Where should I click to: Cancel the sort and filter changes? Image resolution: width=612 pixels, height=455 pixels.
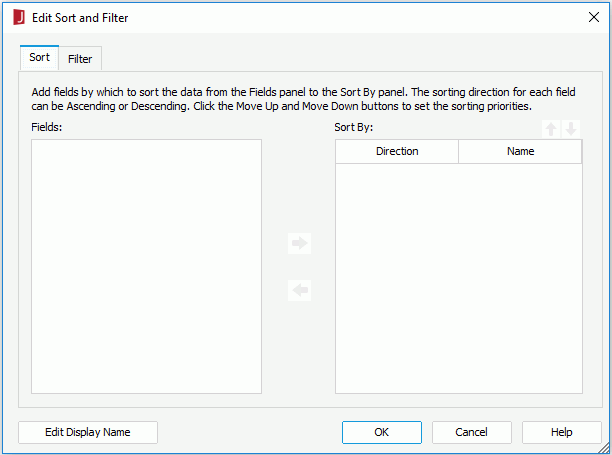tap(471, 432)
